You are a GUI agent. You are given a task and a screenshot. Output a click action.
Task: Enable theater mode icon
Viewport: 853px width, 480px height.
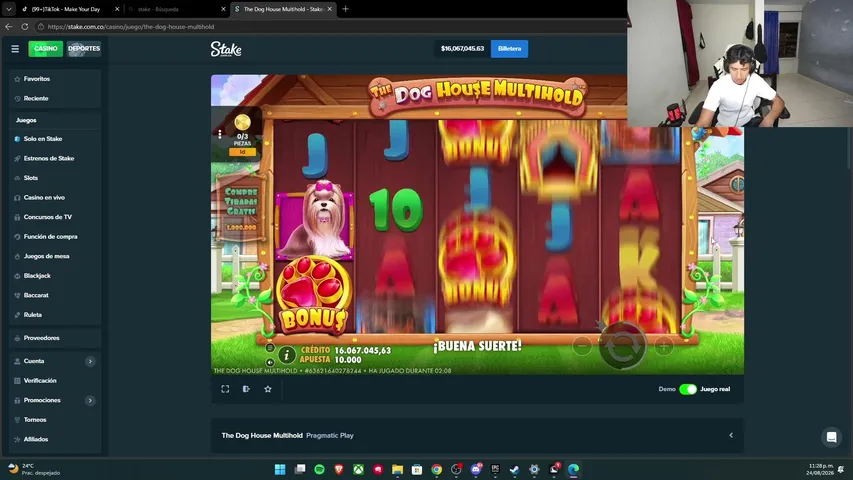[x=246, y=389]
